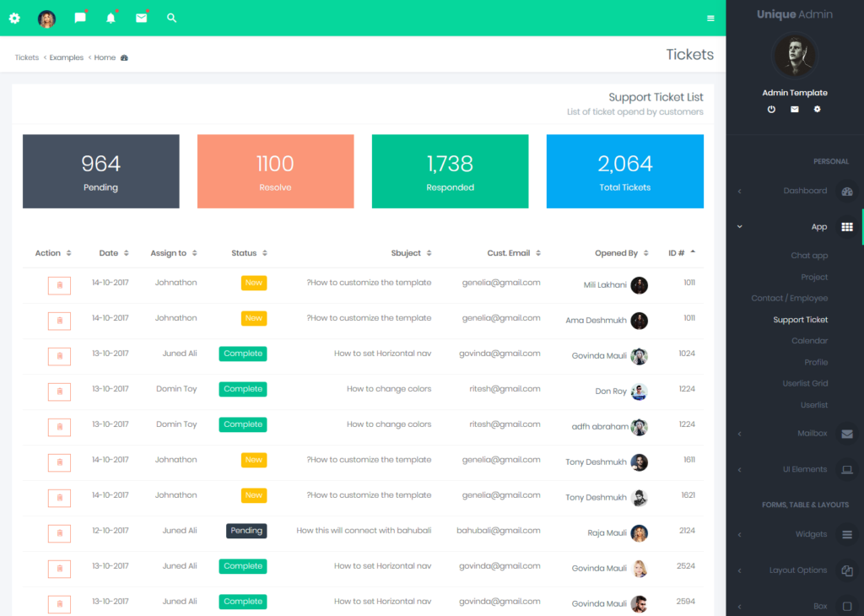Click the power icon under Admin Template
Viewport: 864px width, 616px height.
pos(771,109)
